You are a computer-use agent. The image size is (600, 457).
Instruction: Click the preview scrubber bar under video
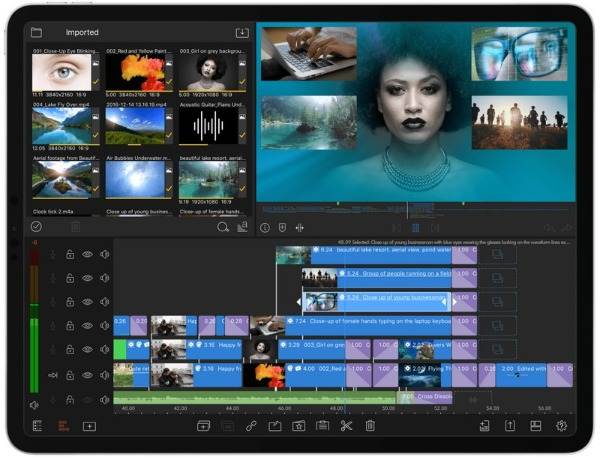click(416, 210)
